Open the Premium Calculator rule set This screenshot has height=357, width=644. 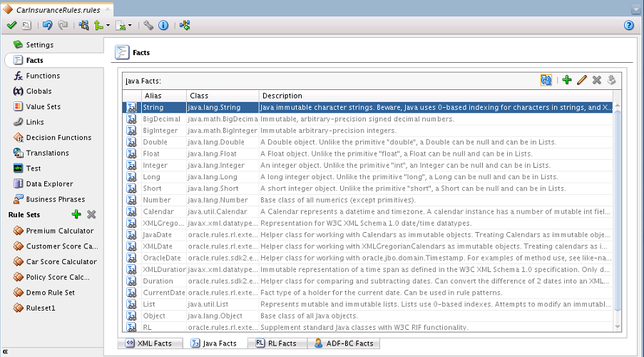click(59, 231)
